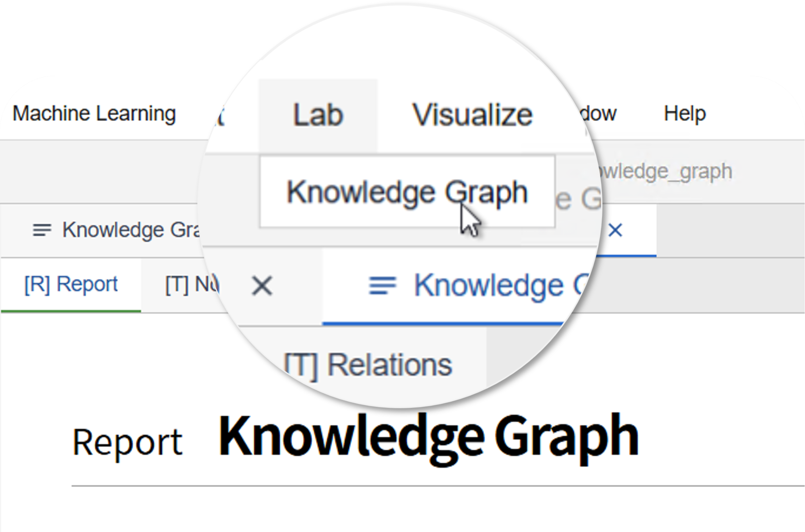Click the bold Knowledge Graph report title
The height and width of the screenshot is (532, 805).
pos(429,439)
